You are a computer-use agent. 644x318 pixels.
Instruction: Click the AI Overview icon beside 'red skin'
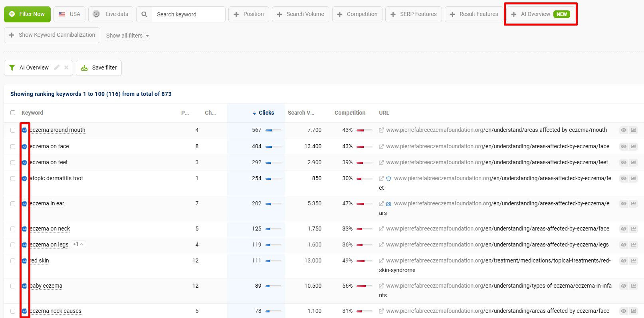pos(24,261)
